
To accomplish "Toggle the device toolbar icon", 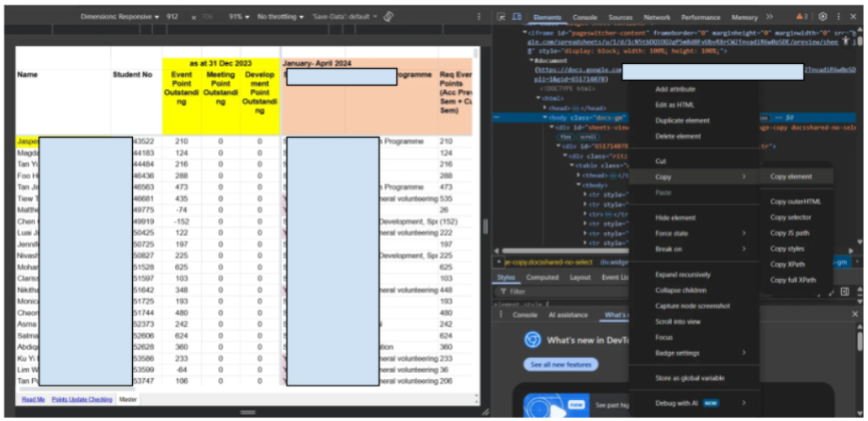I will coord(516,17).
